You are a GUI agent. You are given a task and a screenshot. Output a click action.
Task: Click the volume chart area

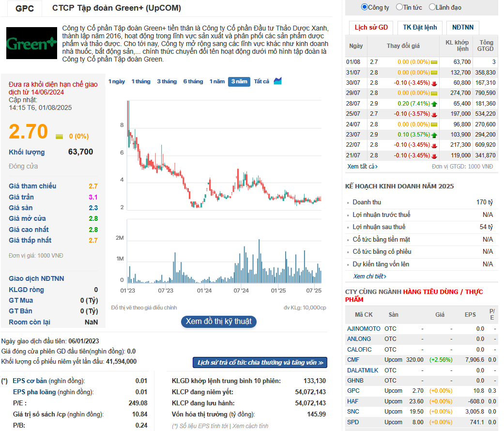click(x=224, y=251)
